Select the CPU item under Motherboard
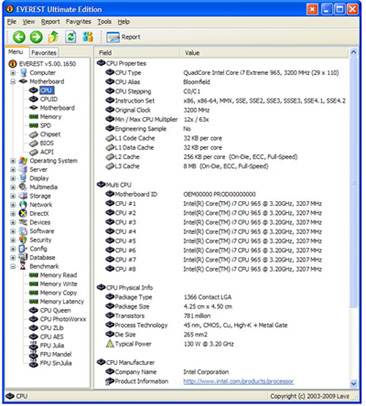The image size is (366, 406). (x=46, y=90)
